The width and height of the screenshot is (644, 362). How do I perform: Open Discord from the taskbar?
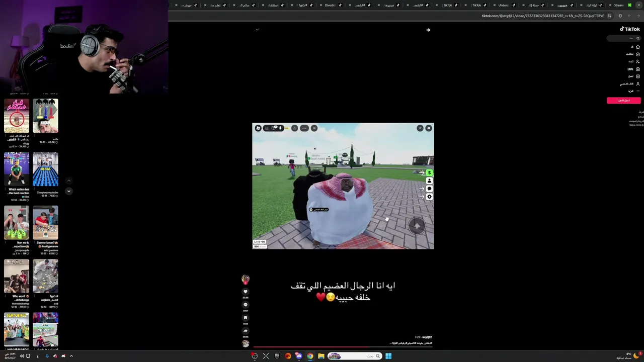point(299,356)
